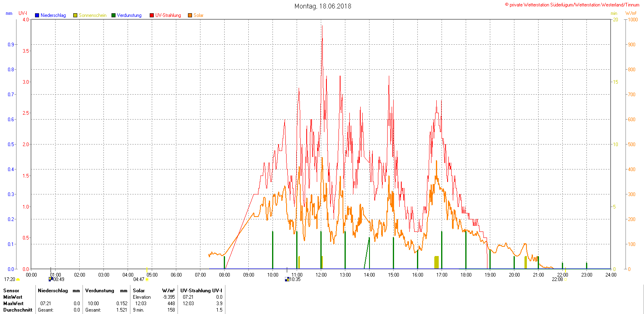This screenshot has height=314, width=644.
Task: Click the private Wetterstation Süderlügum copyright notice
Action: [x=572, y=5]
